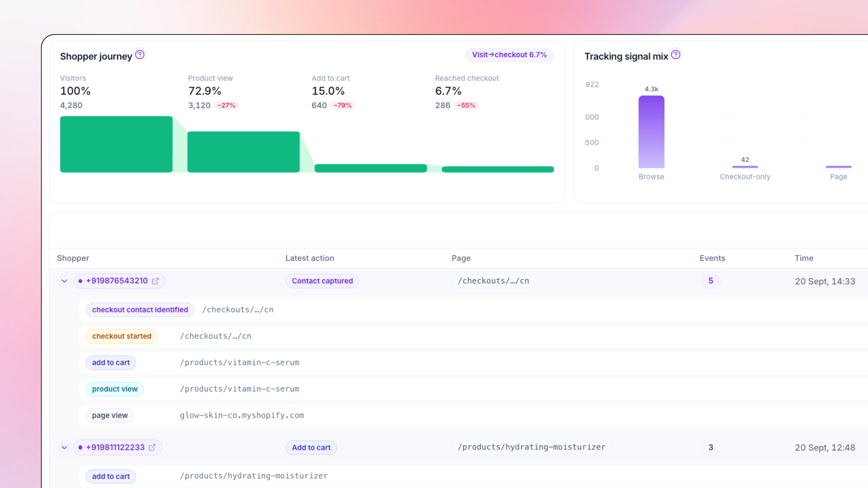Viewport: 868px width, 488px height.
Task: Click the -55% reached checkout change badge
Action: pyautogui.click(x=466, y=105)
